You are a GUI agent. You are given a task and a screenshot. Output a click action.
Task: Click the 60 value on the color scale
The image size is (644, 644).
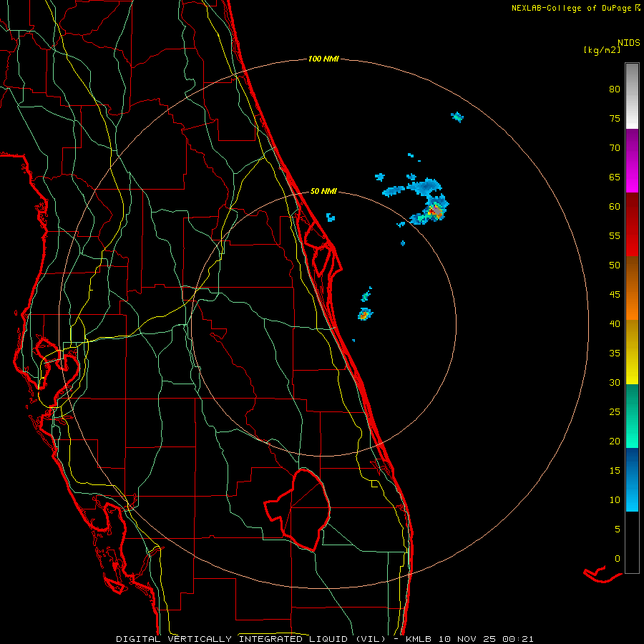click(615, 207)
